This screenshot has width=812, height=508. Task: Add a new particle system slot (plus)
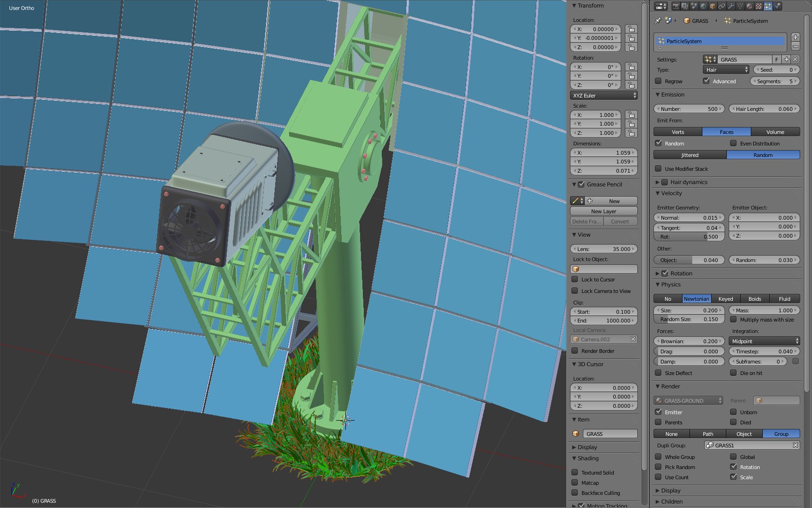click(795, 37)
